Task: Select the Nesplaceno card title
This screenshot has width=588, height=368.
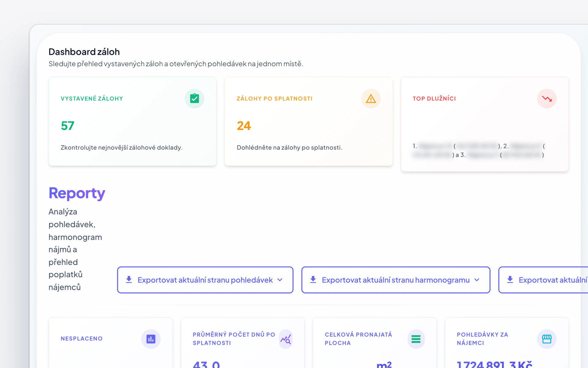Action: point(81,339)
